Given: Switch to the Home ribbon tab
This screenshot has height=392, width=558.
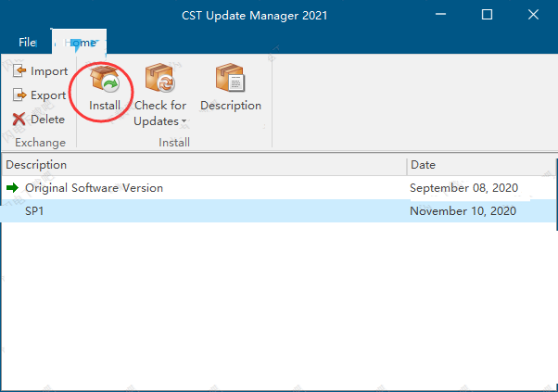Looking at the screenshot, I should click(80, 43).
